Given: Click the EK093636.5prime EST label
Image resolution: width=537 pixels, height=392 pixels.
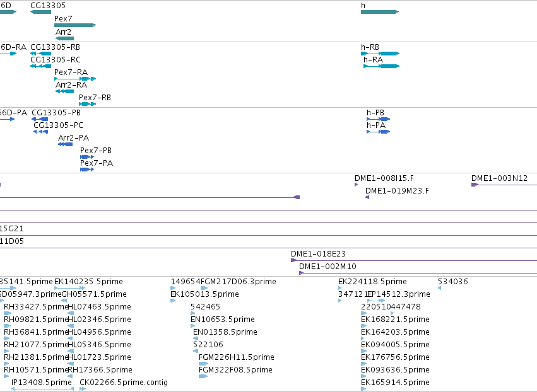Looking at the screenshot, I should click(395, 370).
